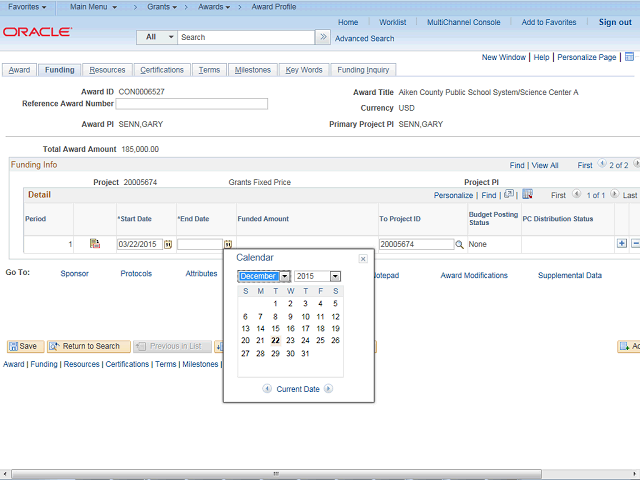The image size is (640, 480).
Task: Click the Personalize Page link
Action: [x=587, y=57]
